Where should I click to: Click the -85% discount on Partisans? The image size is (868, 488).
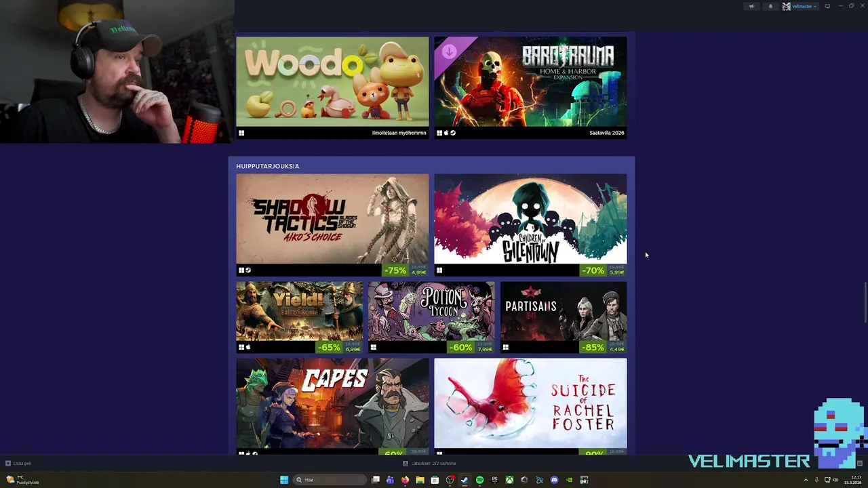pyautogui.click(x=593, y=347)
